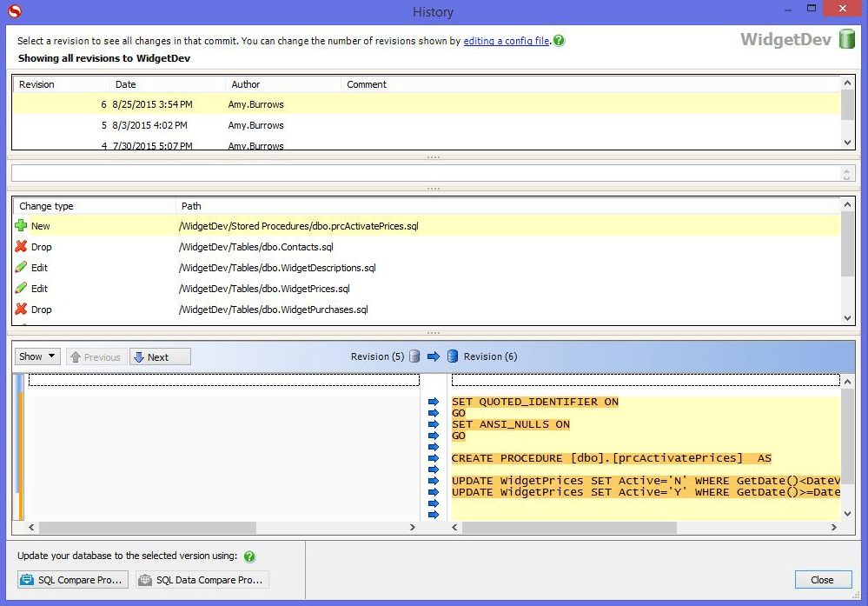Click the left arrow of the left diff pane scrollbar
Viewport: 868px width, 606px height.
click(31, 528)
